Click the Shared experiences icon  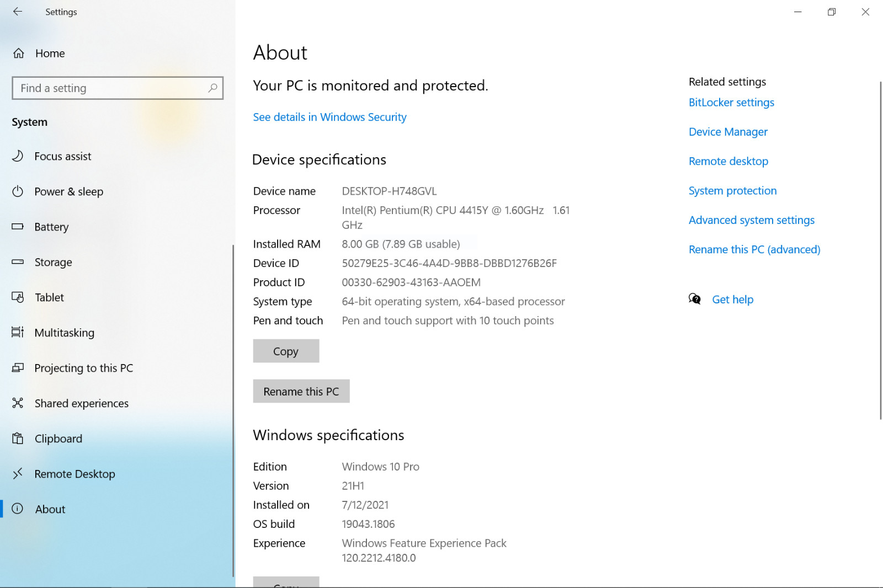pos(18,403)
